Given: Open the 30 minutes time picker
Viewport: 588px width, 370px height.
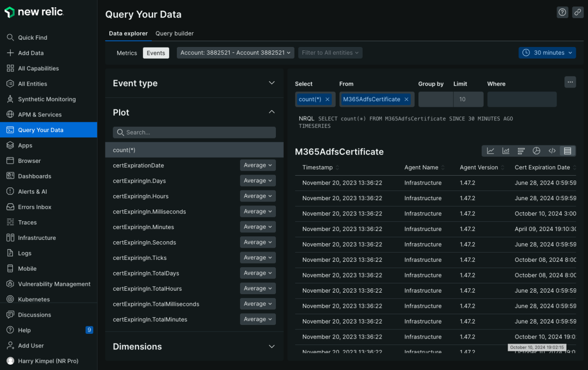Looking at the screenshot, I should pos(548,53).
